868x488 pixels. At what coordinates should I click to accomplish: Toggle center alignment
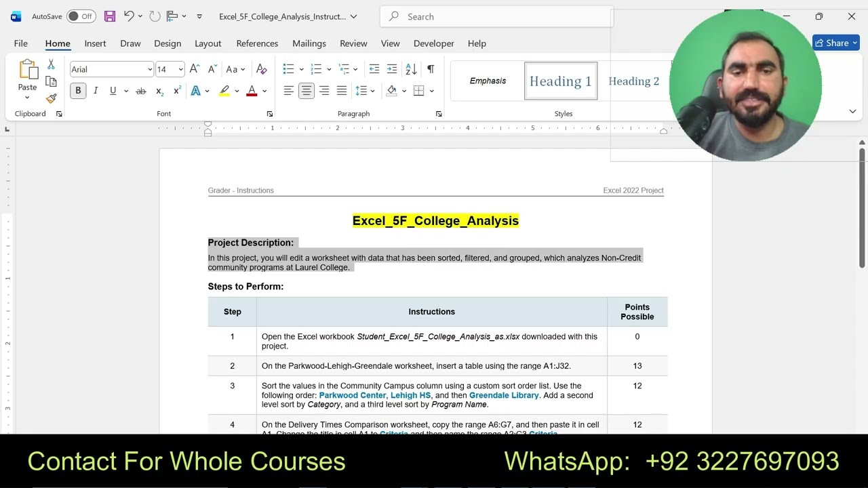click(x=307, y=91)
